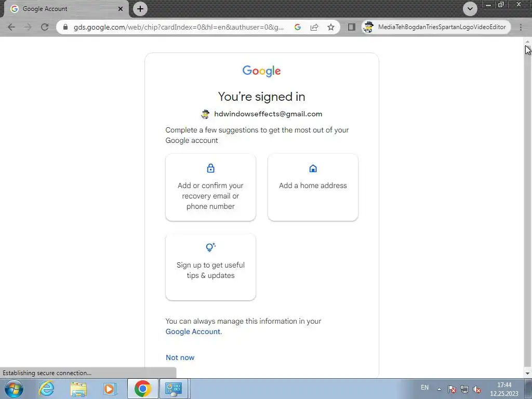The image size is (532, 399).
Task: Click the browser Forward arrow
Action: click(28, 27)
